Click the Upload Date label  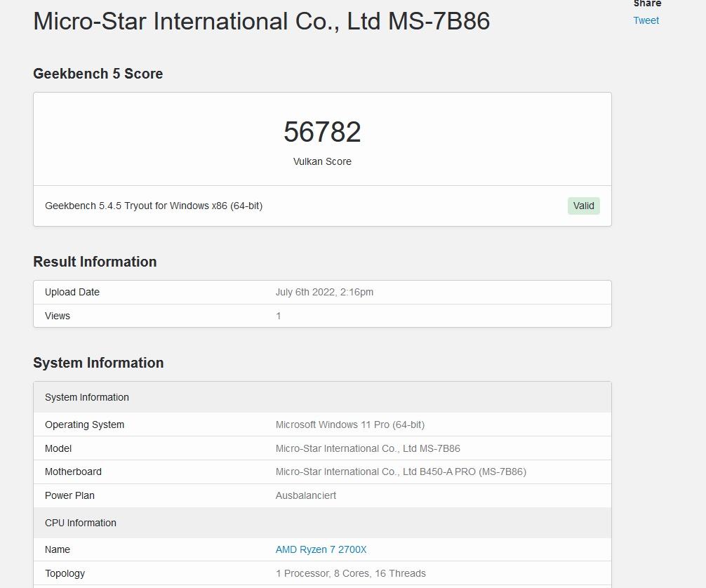click(72, 292)
